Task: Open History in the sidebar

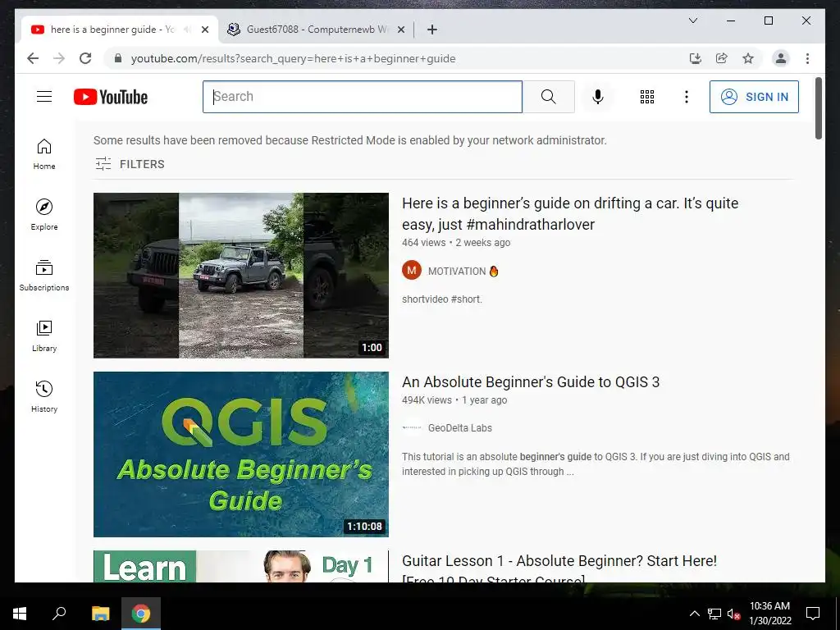Action: [x=44, y=396]
